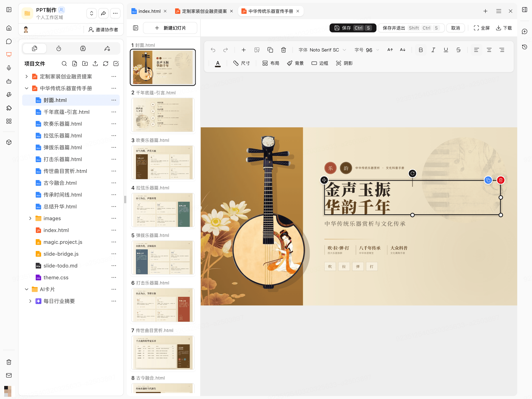Viewport: 532px width, 399px height.
Task: Collapse the AI卡片 folder
Action: [27, 289]
